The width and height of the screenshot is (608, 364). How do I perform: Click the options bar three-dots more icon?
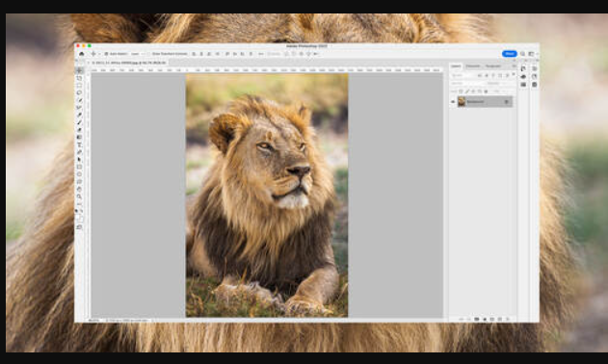[x=261, y=54]
